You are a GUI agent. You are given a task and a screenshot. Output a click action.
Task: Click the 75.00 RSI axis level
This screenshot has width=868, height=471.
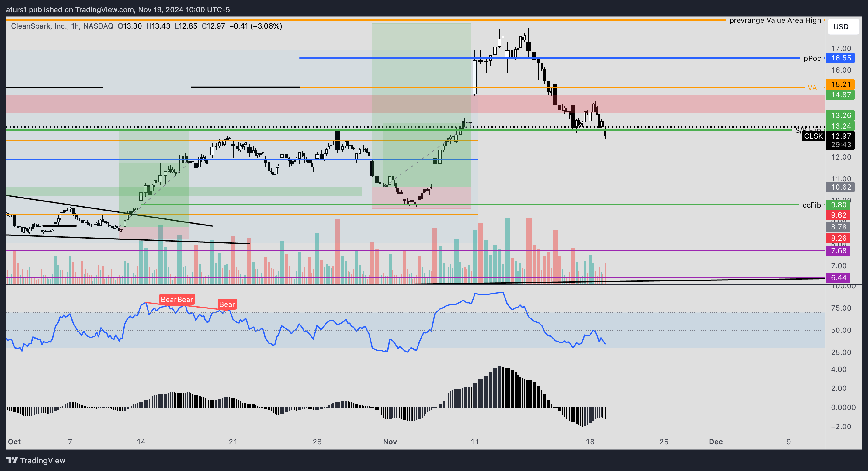point(841,308)
